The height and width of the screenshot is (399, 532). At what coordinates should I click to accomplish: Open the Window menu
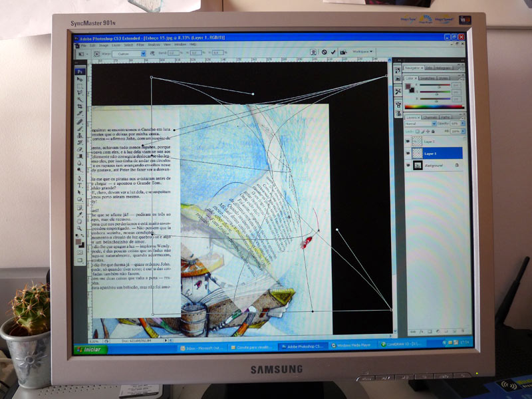click(180, 45)
